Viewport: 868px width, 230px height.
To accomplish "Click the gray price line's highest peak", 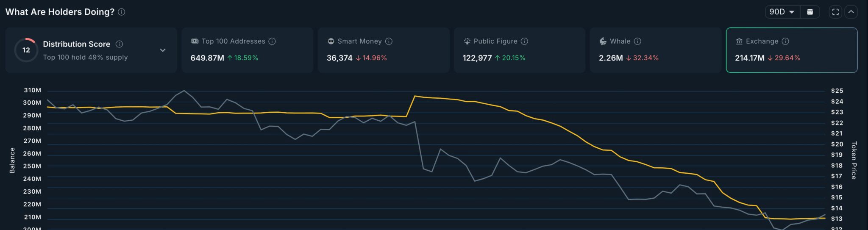I will 184,90.
